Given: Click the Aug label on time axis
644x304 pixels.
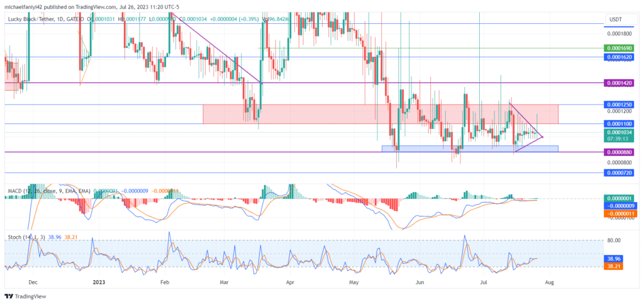Looking at the screenshot, I should click(x=549, y=282).
